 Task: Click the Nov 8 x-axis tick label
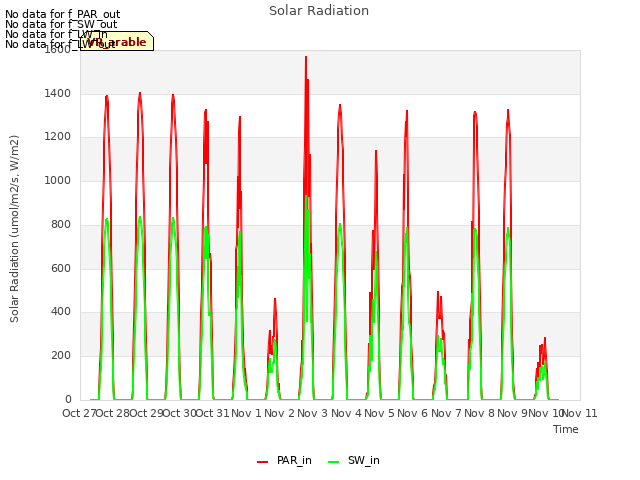tap(479, 413)
